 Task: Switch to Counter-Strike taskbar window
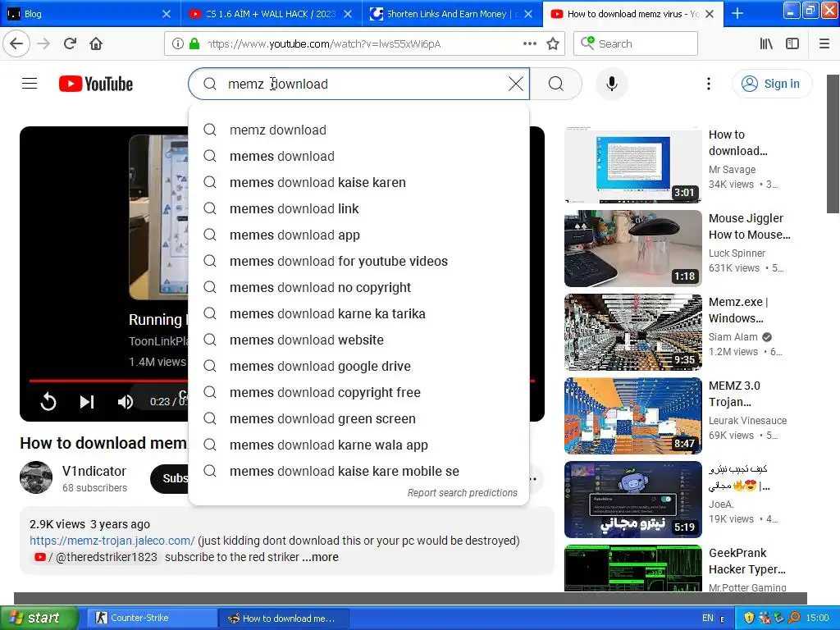click(152, 618)
